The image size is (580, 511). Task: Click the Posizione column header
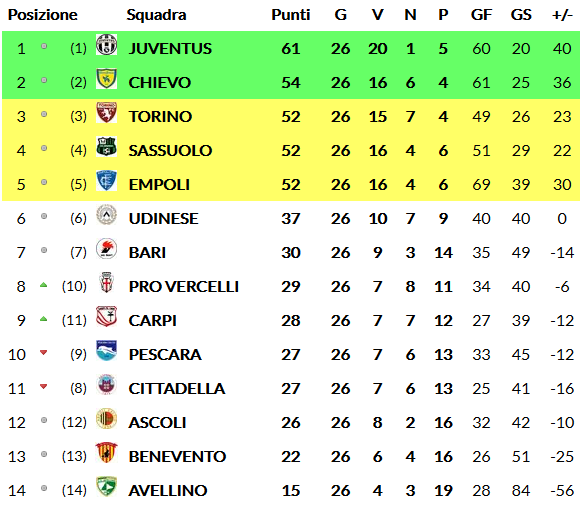coord(43,15)
